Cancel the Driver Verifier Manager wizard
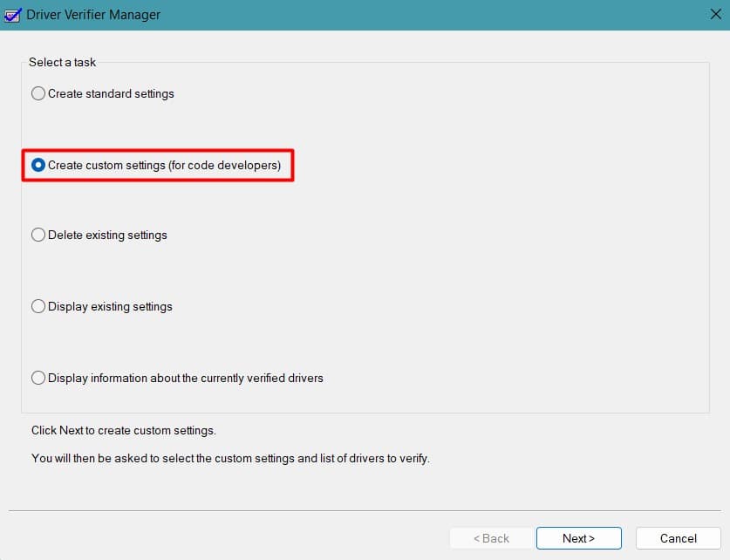The width and height of the screenshot is (730, 560). click(x=678, y=538)
